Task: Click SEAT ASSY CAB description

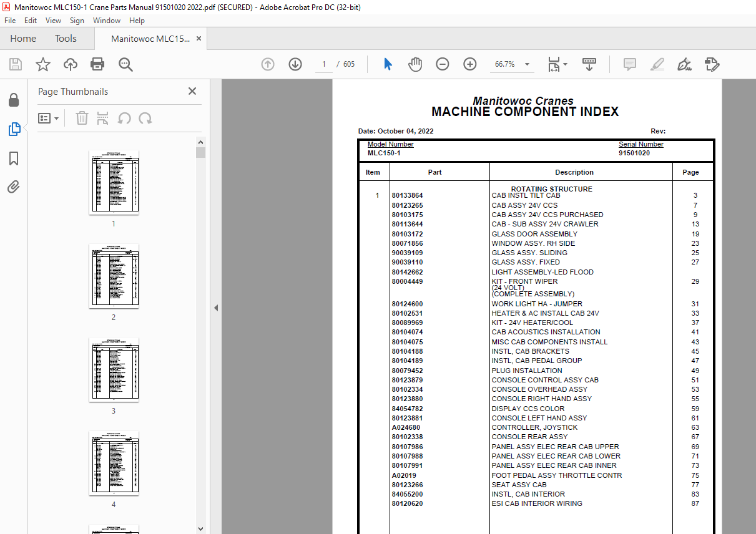Action: [x=519, y=485]
